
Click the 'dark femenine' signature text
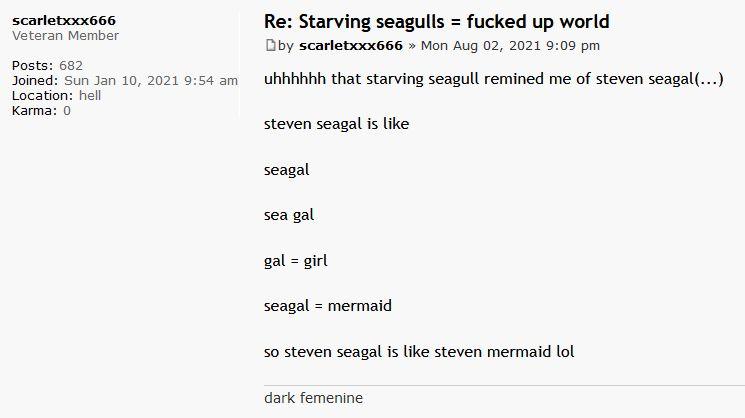coord(313,398)
